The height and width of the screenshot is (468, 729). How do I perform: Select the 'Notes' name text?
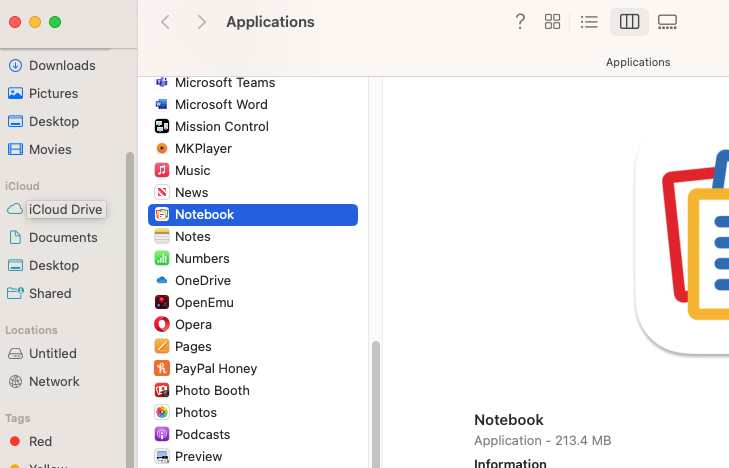[x=192, y=237]
